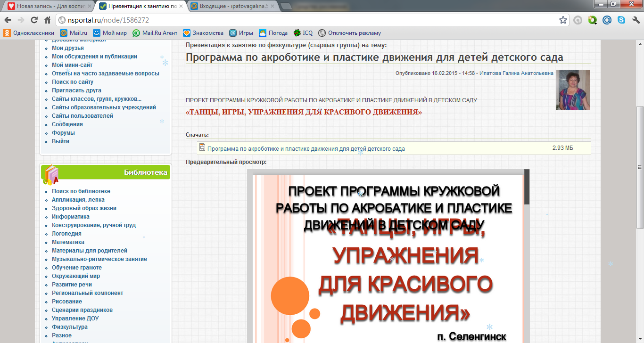This screenshot has height=343, width=644.
Task: Open the Mail.ru bookmark
Action: tap(74, 33)
